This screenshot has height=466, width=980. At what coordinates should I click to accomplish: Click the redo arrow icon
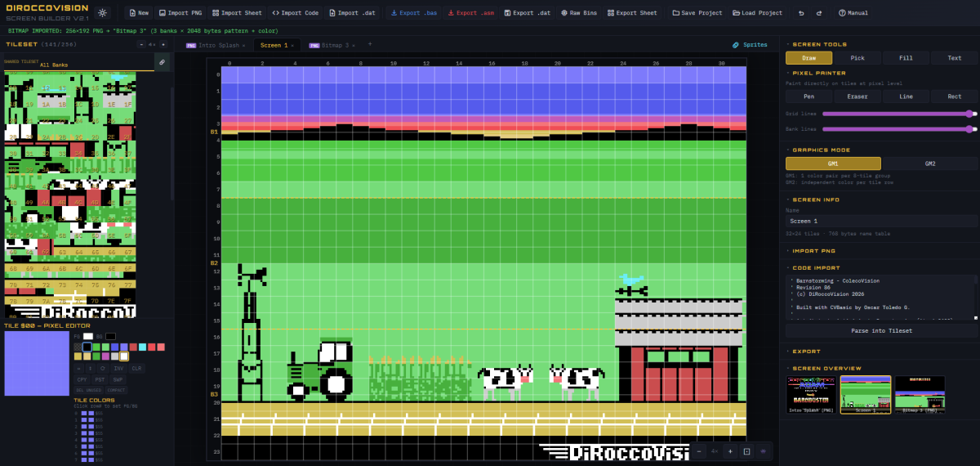pyautogui.click(x=817, y=13)
